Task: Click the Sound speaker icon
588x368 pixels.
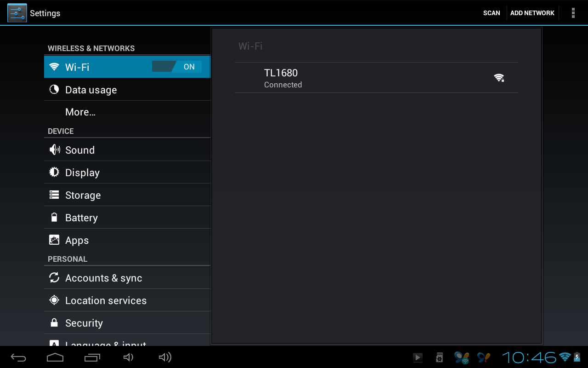Action: click(x=54, y=149)
